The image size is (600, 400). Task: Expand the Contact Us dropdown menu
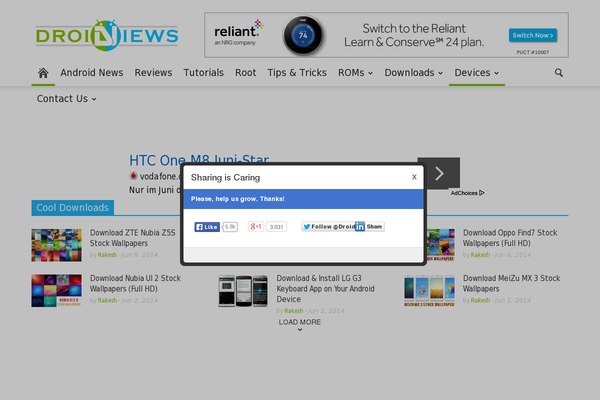[67, 99]
